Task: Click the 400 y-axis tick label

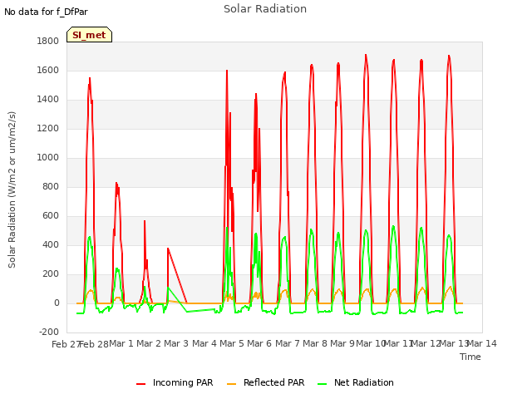Action: coord(51,244)
